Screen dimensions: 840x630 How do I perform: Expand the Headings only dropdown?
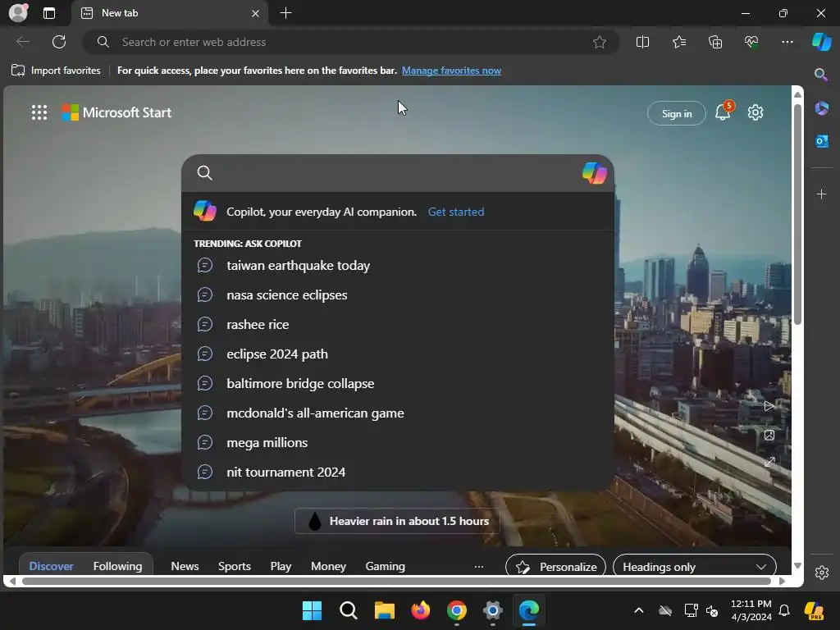pyautogui.click(x=694, y=566)
